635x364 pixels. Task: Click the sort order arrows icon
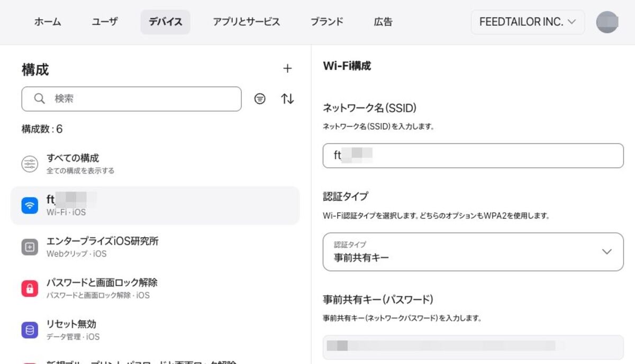tap(287, 99)
